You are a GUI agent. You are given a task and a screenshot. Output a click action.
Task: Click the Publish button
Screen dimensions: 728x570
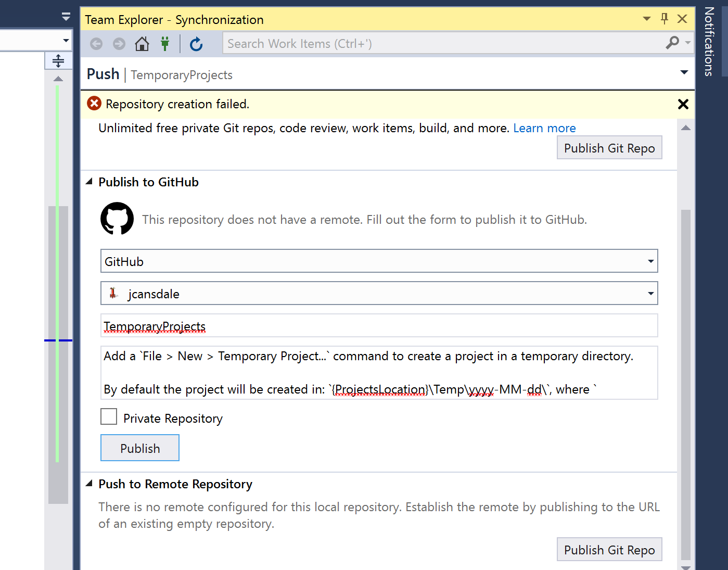coord(140,448)
